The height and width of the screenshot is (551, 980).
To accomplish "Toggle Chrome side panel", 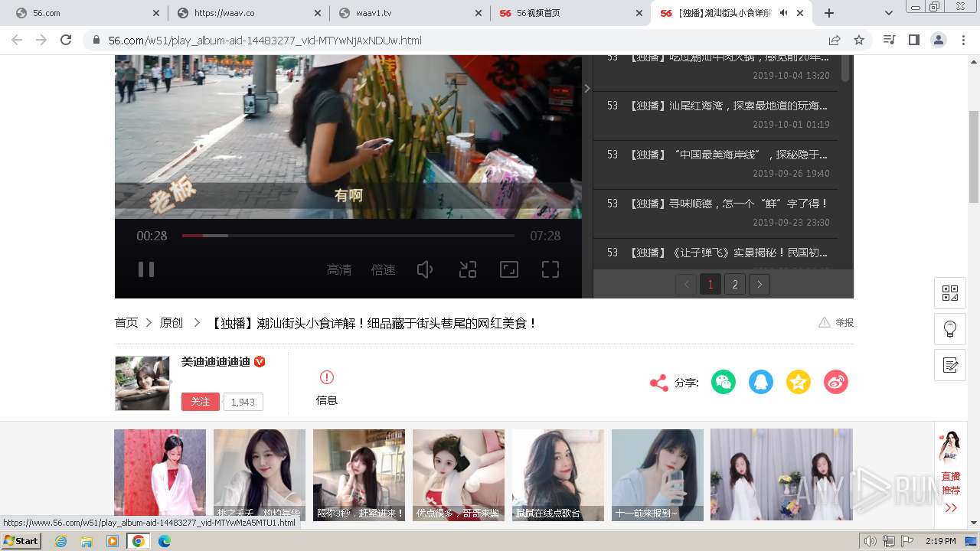I will (x=913, y=40).
